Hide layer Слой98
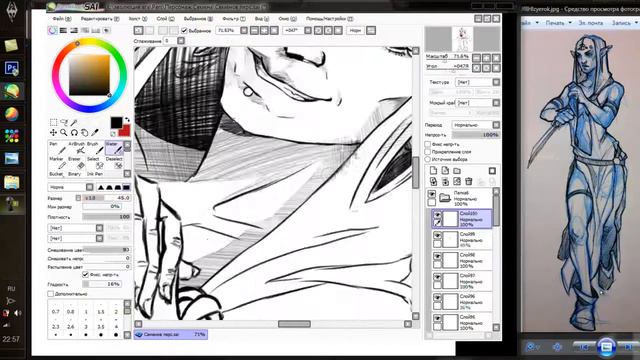 (x=437, y=256)
